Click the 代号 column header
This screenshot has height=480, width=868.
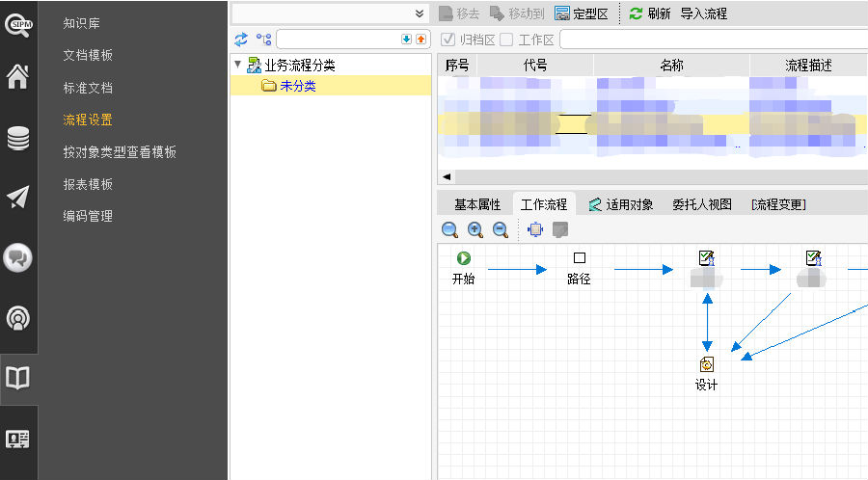click(x=535, y=66)
